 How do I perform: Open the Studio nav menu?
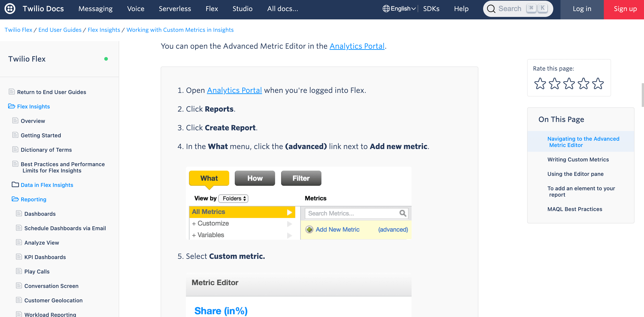tap(243, 9)
